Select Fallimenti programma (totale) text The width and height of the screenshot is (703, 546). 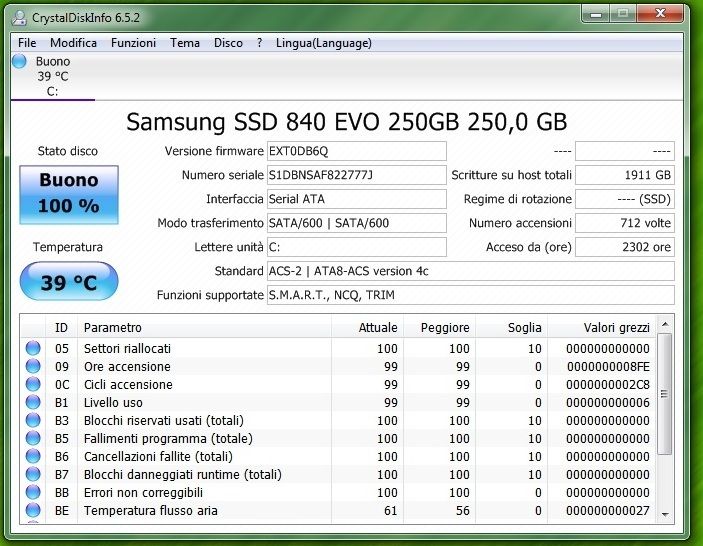point(168,438)
